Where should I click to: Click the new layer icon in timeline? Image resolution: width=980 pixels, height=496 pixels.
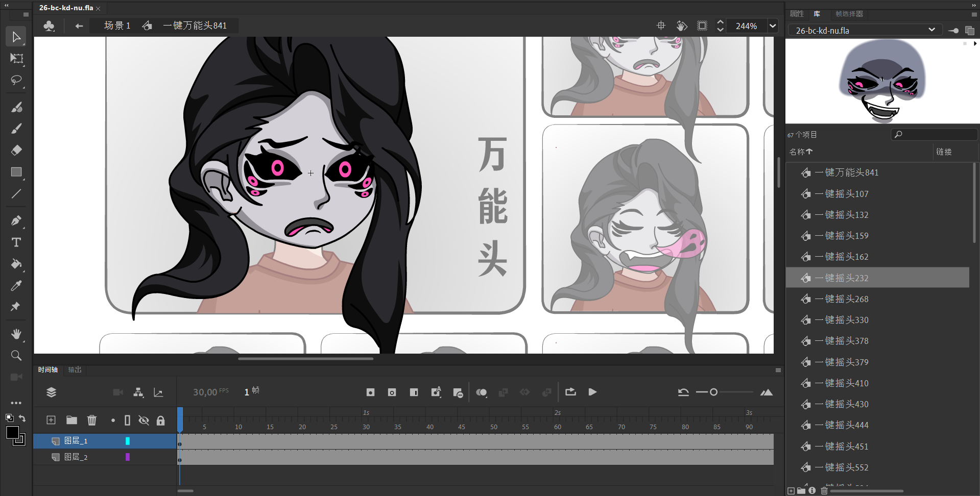51,420
